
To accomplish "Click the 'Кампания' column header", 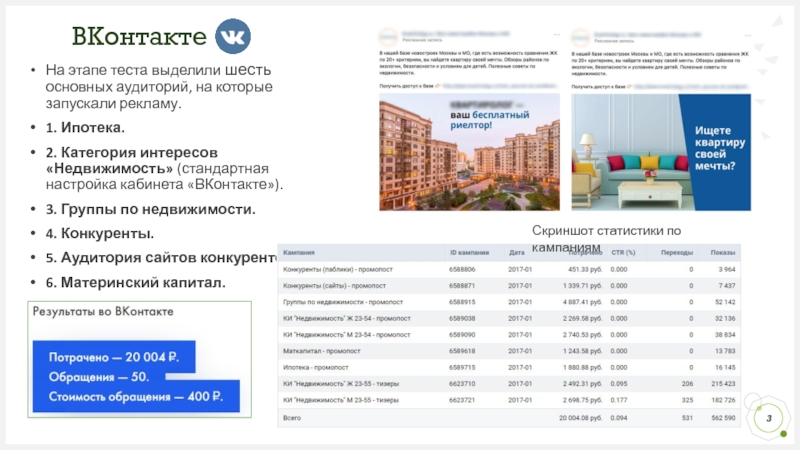I will click(298, 253).
